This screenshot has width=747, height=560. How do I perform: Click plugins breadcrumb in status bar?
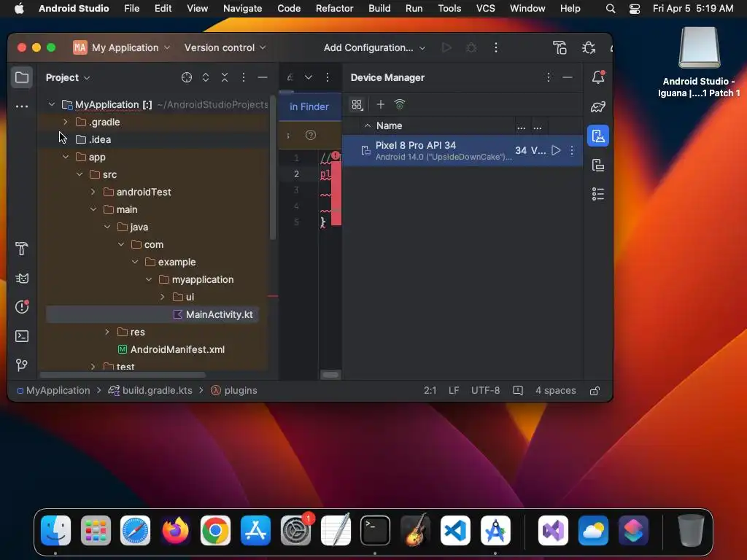234,391
